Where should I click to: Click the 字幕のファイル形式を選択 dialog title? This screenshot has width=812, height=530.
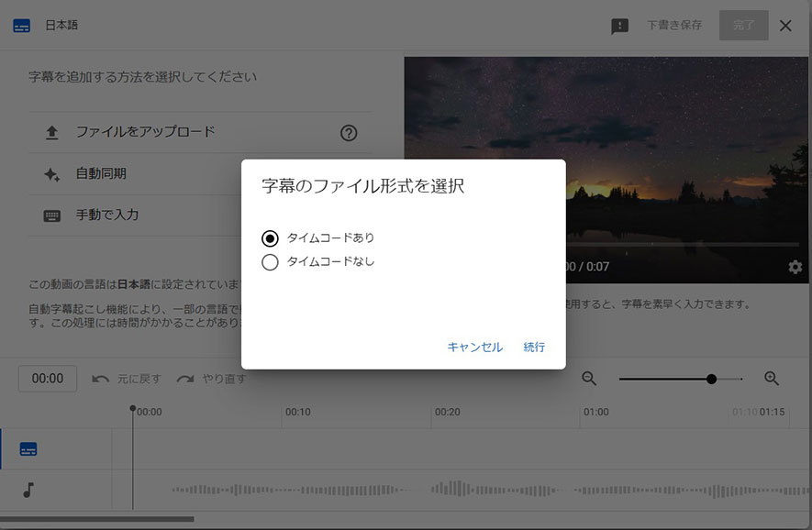pos(362,186)
